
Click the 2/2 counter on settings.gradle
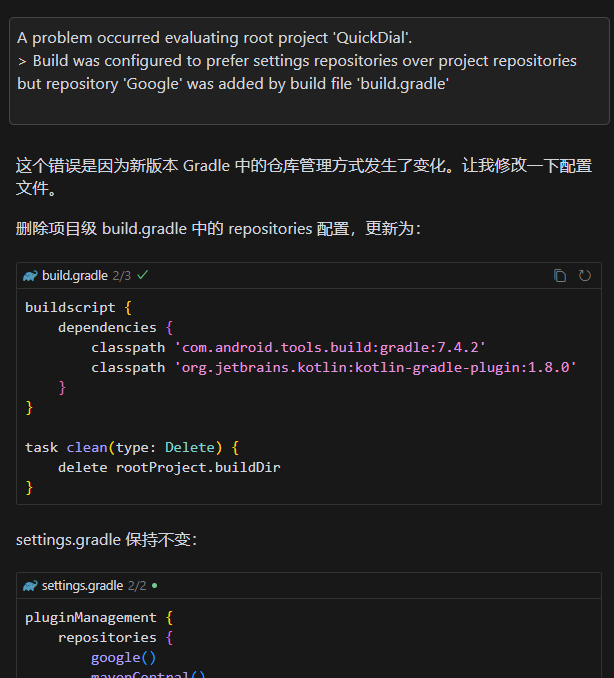coord(137,585)
